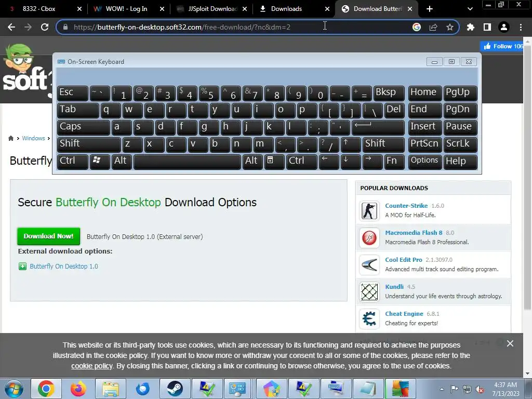Viewport: 532px width, 399px height.
Task: Open Google Chrome from the taskbar
Action: pyautogui.click(x=46, y=389)
